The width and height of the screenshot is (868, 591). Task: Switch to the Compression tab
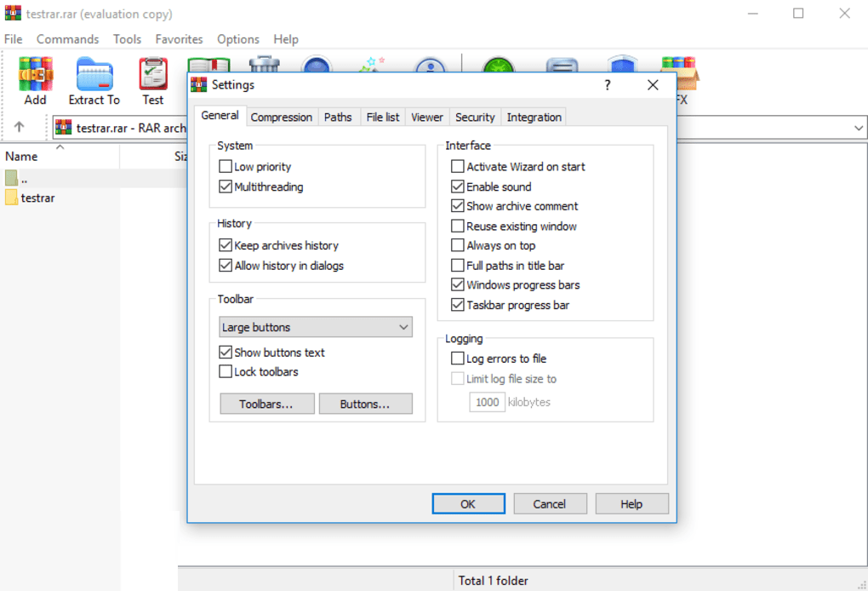point(281,117)
